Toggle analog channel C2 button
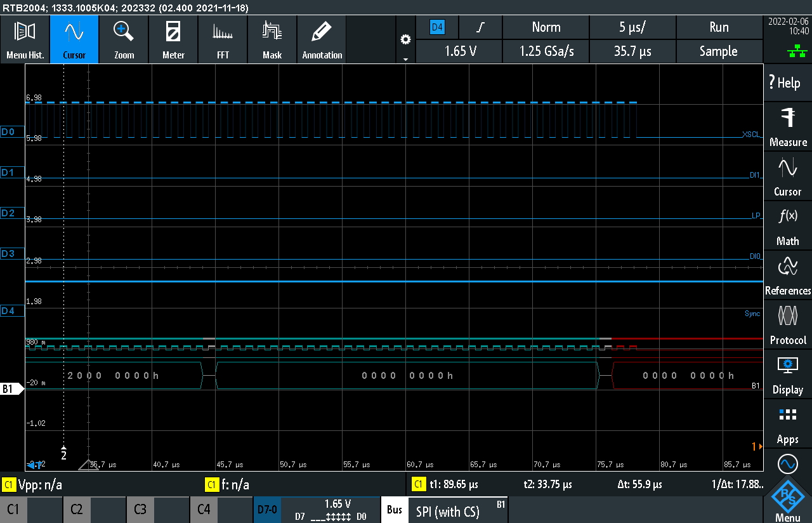The width and height of the screenshot is (812, 523). tap(94, 509)
